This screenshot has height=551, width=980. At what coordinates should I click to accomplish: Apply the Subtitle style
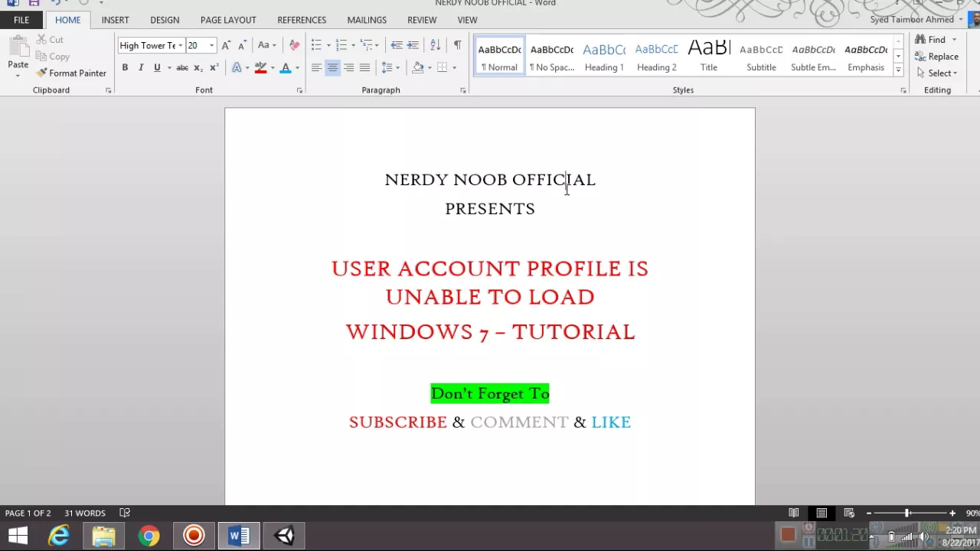pyautogui.click(x=761, y=57)
